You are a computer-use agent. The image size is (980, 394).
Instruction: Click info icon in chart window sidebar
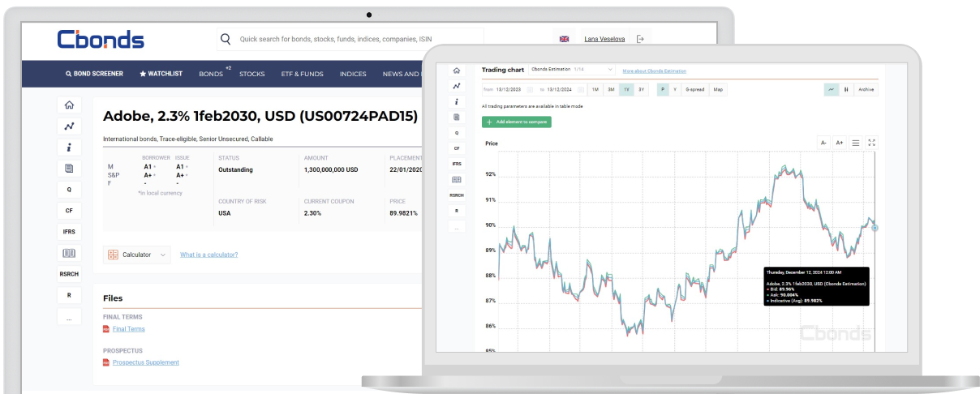click(457, 101)
